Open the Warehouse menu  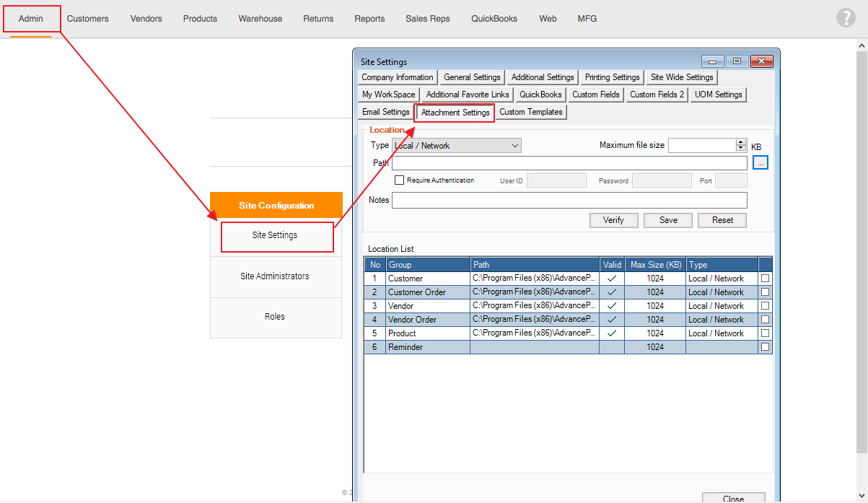(260, 19)
